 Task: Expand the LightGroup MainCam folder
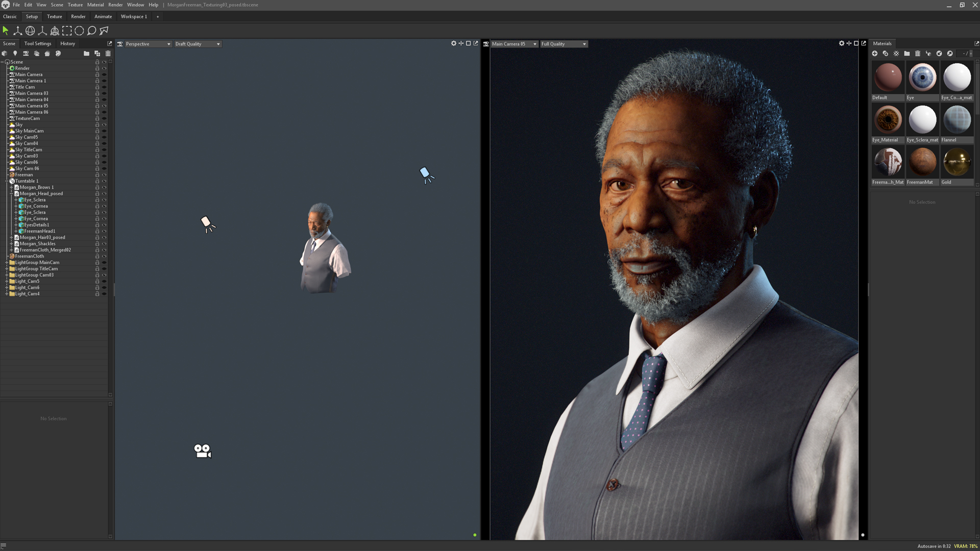pyautogui.click(x=7, y=263)
